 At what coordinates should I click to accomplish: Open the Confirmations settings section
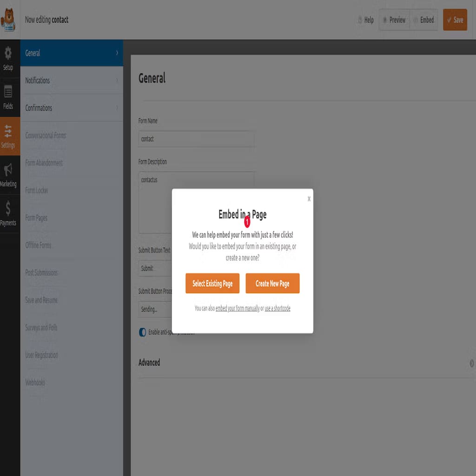pos(72,108)
